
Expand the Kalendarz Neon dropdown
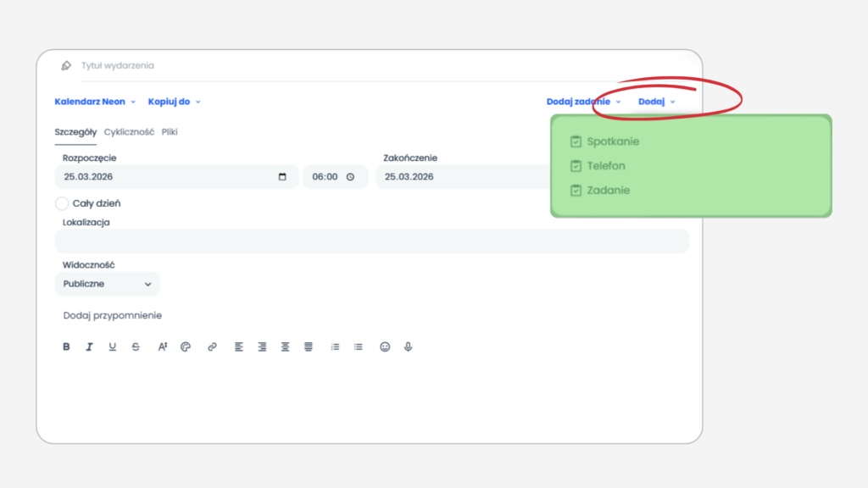(94, 102)
